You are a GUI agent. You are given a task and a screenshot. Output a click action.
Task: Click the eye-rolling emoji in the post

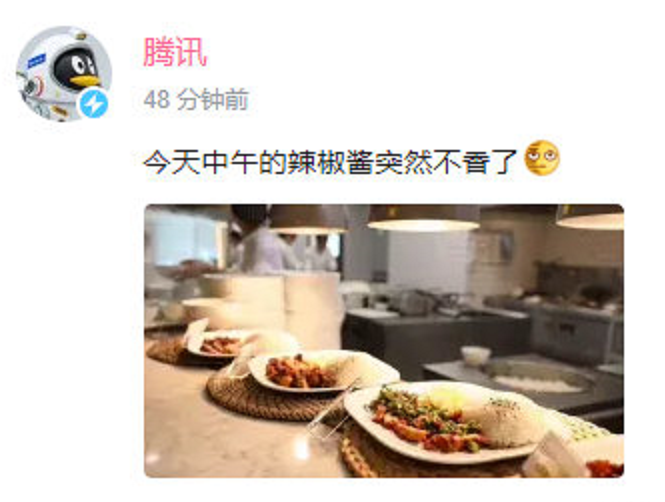click(x=542, y=158)
